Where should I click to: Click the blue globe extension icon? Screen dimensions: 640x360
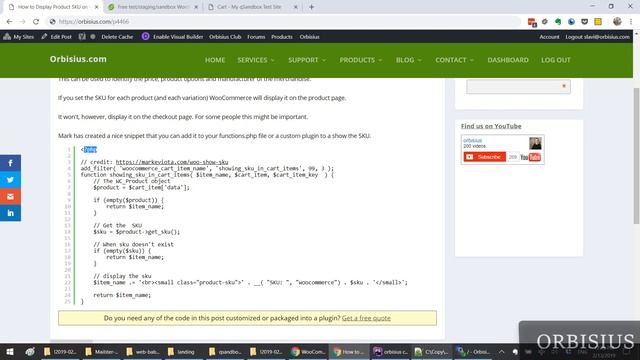coord(571,22)
